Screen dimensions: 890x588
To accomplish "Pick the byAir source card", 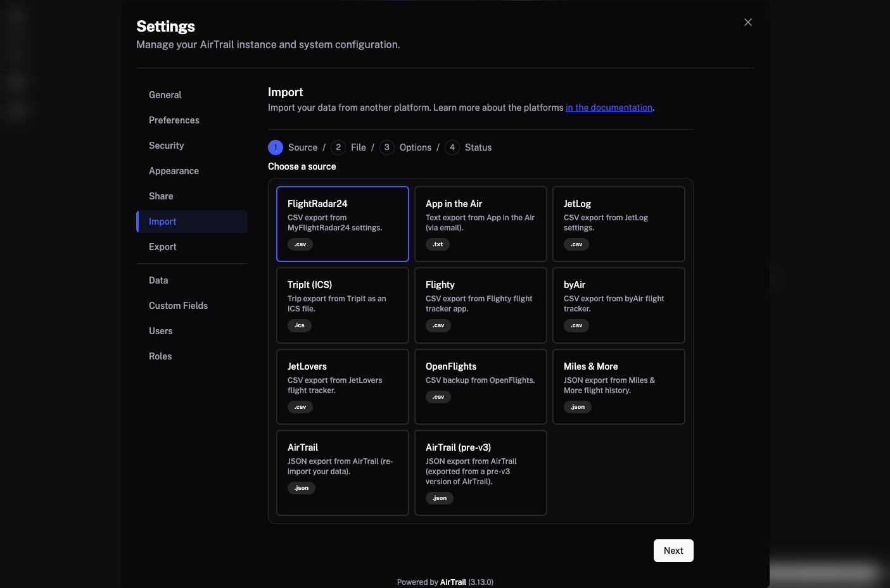I will [619, 305].
